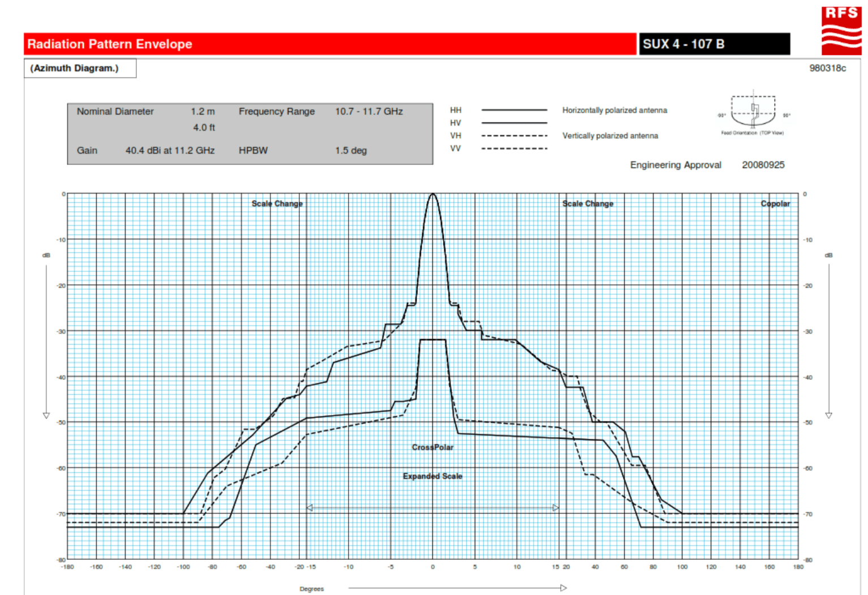
Task: Click the -5 x-axis tick label
Action: [x=390, y=567]
